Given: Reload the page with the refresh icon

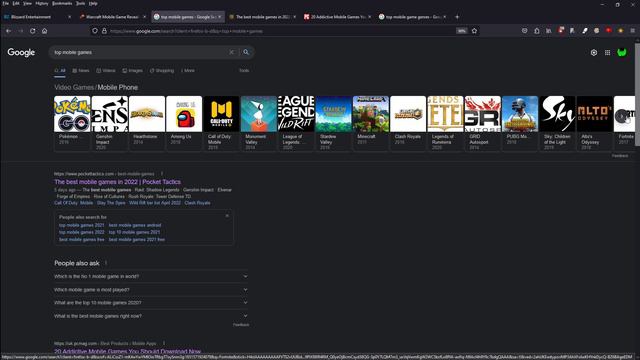Looking at the screenshot, I should click(33, 31).
